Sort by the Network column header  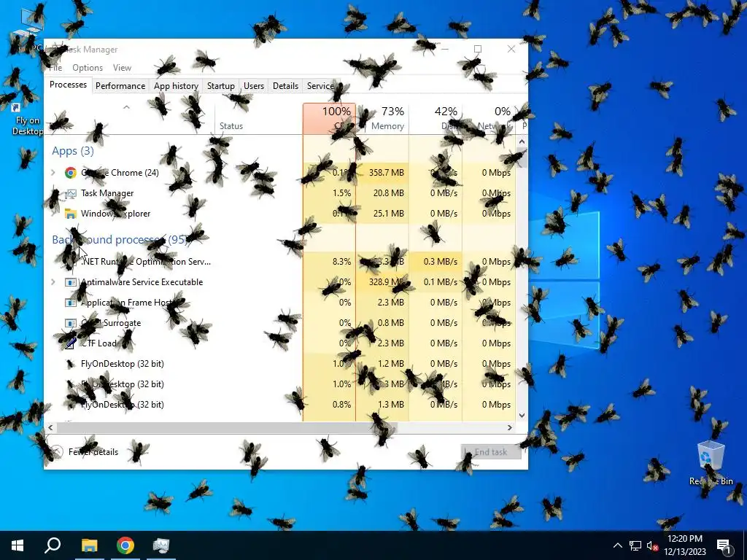[x=489, y=119]
